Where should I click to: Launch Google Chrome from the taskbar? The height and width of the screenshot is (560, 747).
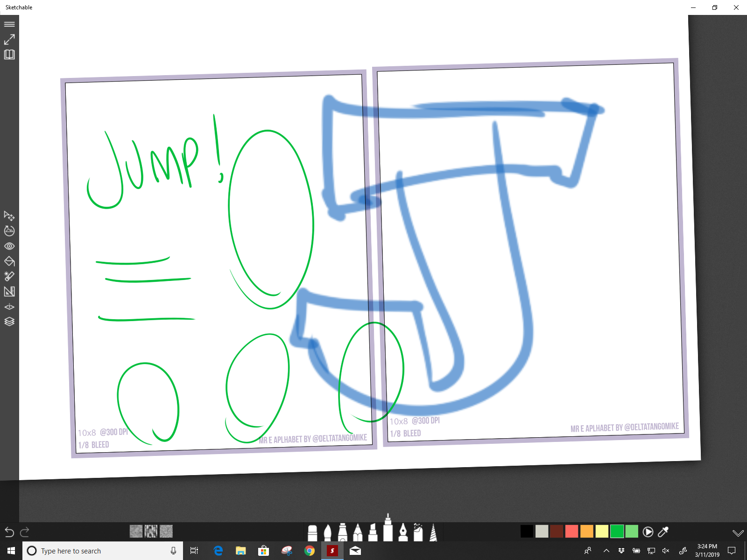(309, 551)
